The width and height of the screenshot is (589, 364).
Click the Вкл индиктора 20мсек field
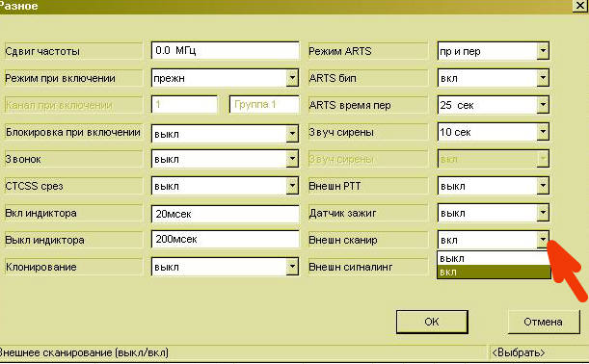click(x=225, y=214)
